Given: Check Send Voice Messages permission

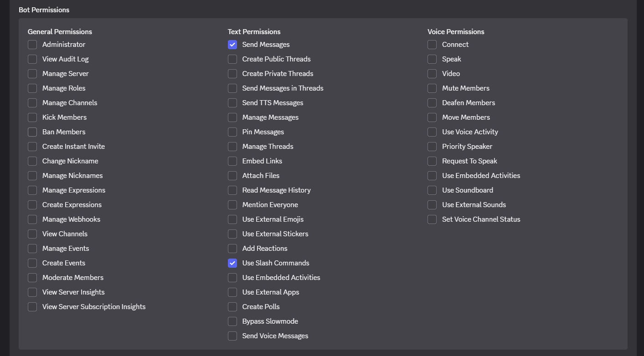Looking at the screenshot, I should click(232, 336).
